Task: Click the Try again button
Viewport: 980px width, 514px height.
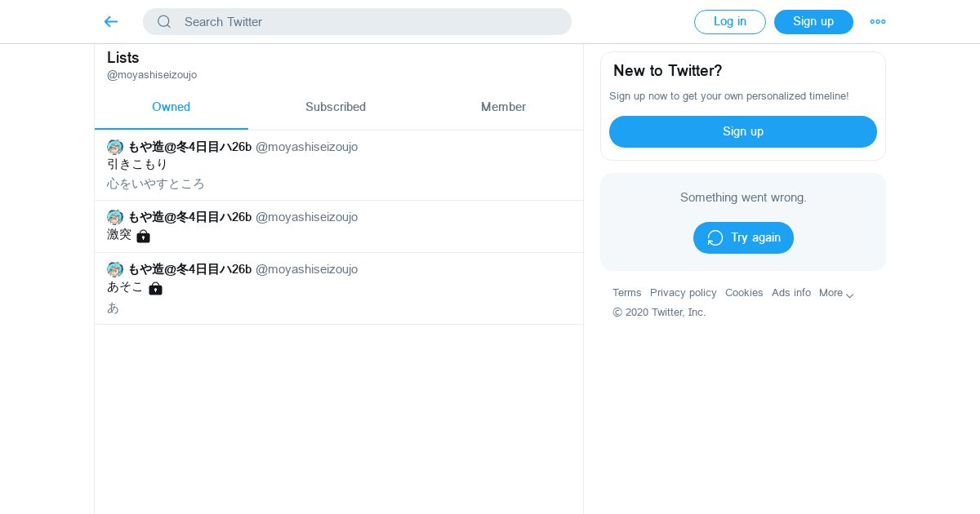Action: tap(743, 237)
